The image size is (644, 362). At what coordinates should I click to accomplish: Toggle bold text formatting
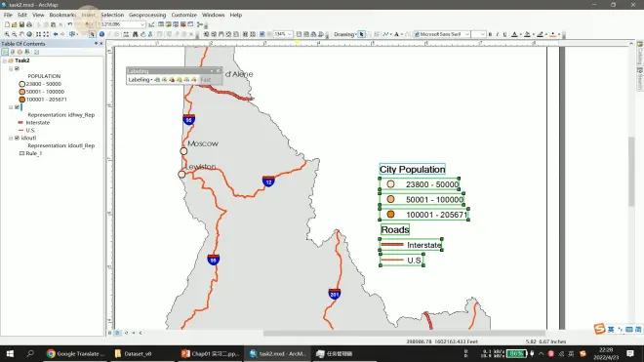pos(490,34)
